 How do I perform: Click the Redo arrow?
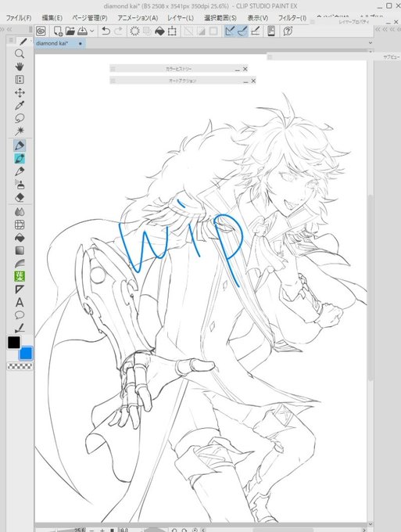pyautogui.click(x=118, y=31)
